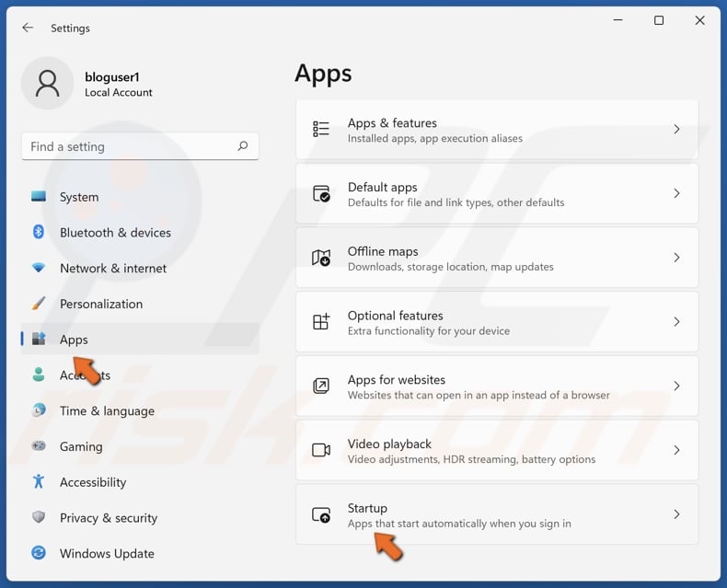Click 'Extra functionality for your device' text
The width and height of the screenshot is (727, 588).
coord(429,330)
